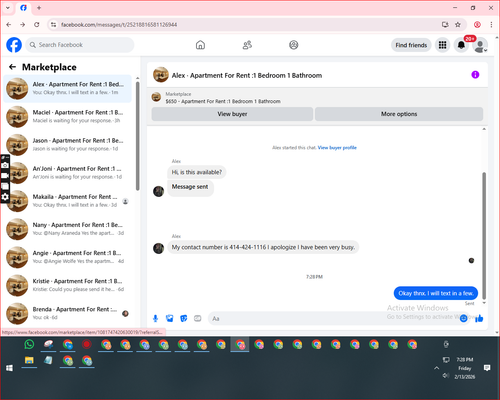
Task: Click the install app icon in address bar
Action: [x=445, y=25]
